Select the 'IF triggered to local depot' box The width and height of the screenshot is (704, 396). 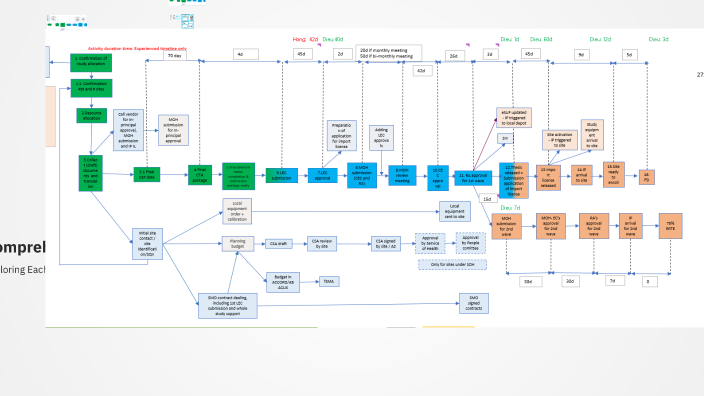[x=514, y=118]
